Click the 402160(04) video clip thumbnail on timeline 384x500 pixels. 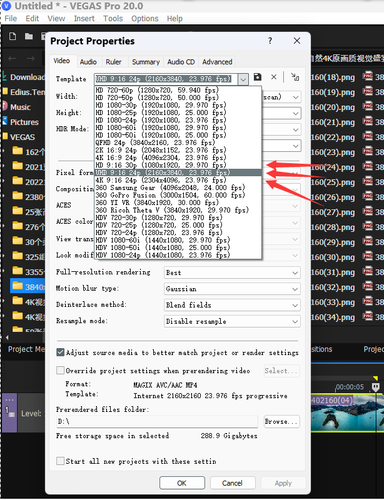pyautogui.click(x=343, y=413)
